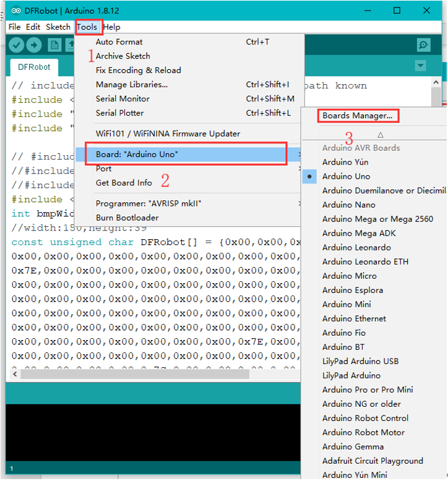448x481 pixels.
Task: Click the 'int bmpWid' code line
Action: click(x=42, y=213)
